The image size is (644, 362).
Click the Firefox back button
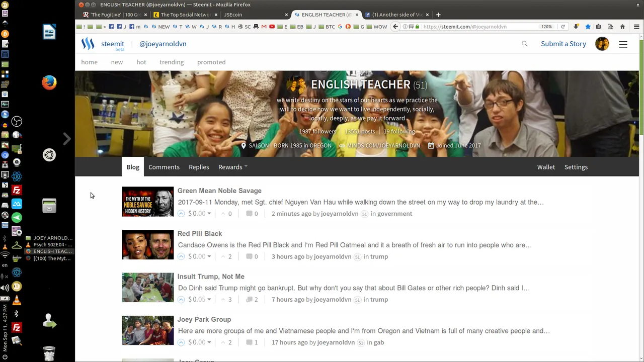pos(395,27)
